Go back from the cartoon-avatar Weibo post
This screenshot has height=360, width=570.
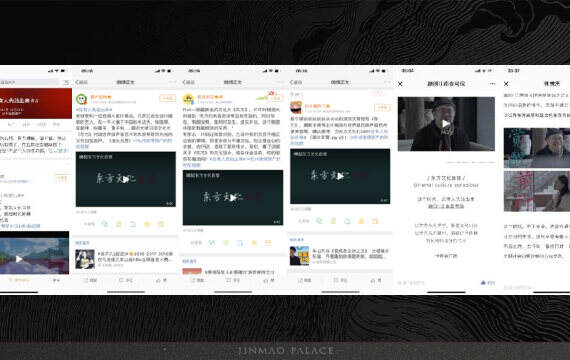[296, 82]
